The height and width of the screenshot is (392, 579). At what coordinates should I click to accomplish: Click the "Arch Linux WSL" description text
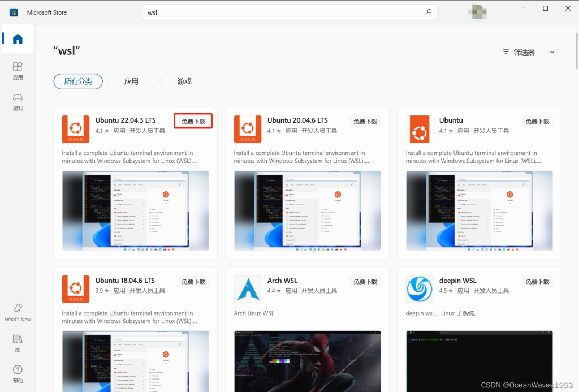[254, 313]
